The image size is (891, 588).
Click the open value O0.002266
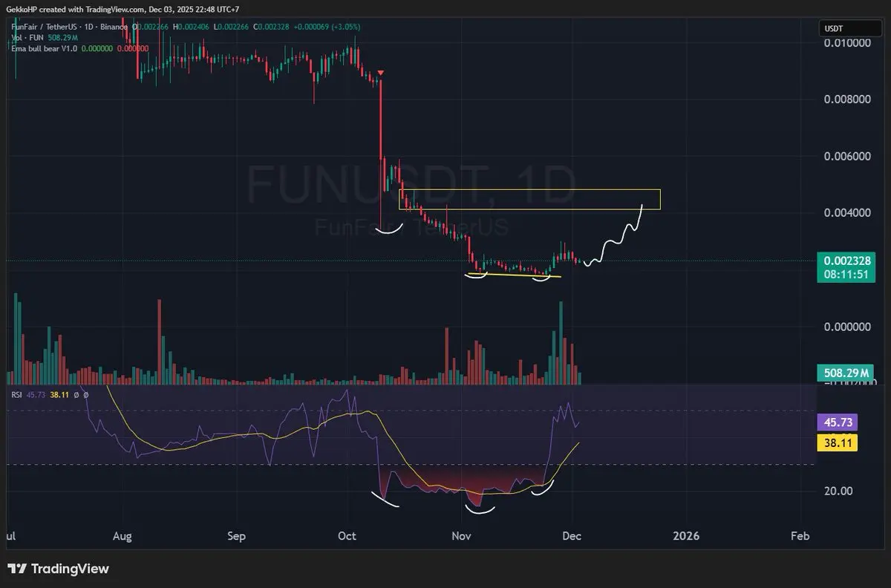(x=151, y=27)
